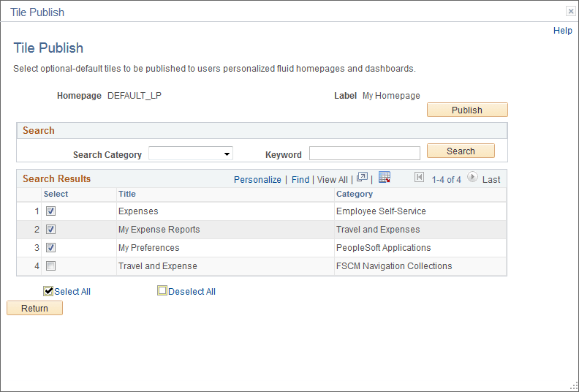Click the Find link in results
Viewport: 579px width, 392px height.
(300, 179)
